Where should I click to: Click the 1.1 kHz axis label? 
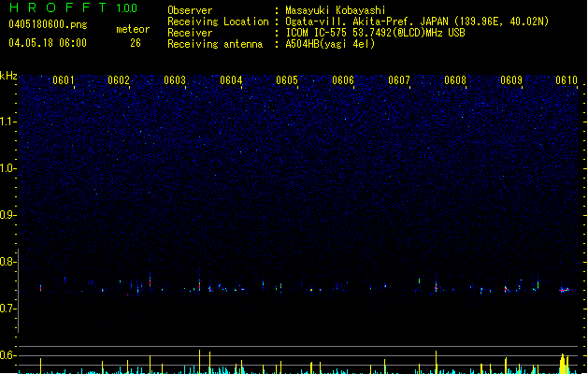coord(8,122)
